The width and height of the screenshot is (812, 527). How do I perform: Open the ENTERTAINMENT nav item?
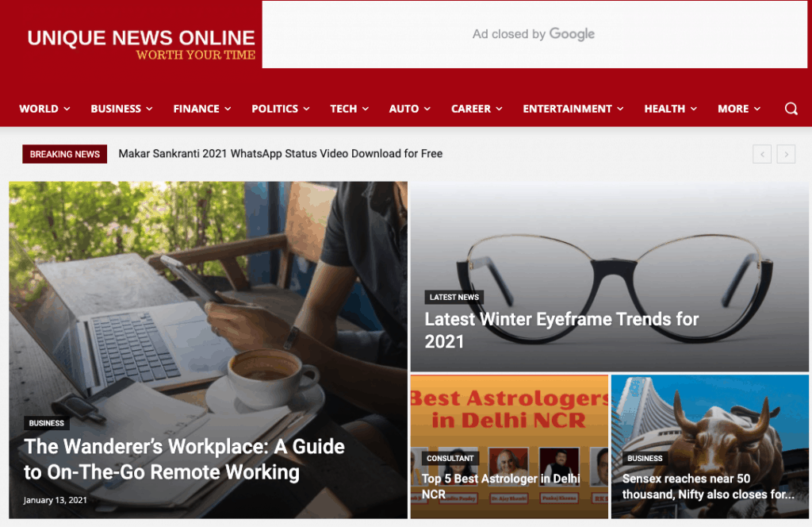(568, 109)
